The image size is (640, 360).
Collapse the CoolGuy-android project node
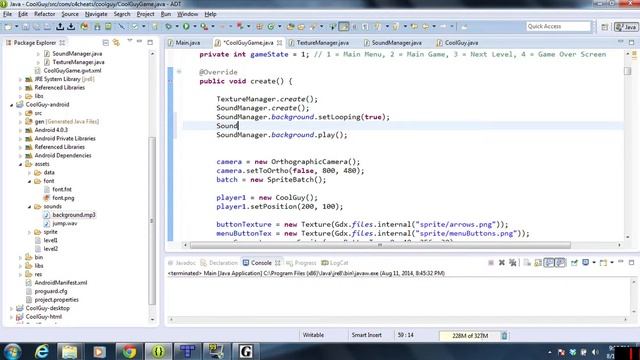click(x=12, y=105)
